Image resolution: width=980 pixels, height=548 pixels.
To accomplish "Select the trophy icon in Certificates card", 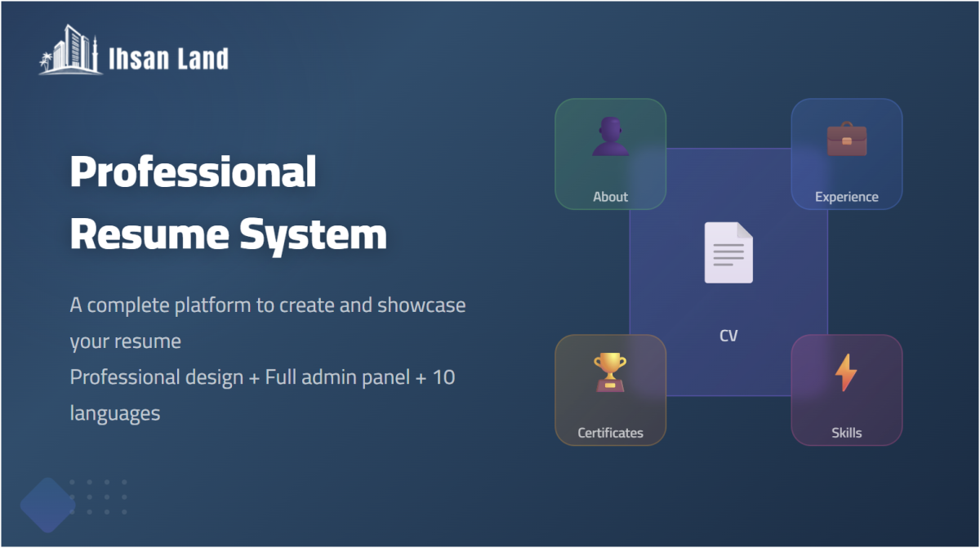I will 610,372.
